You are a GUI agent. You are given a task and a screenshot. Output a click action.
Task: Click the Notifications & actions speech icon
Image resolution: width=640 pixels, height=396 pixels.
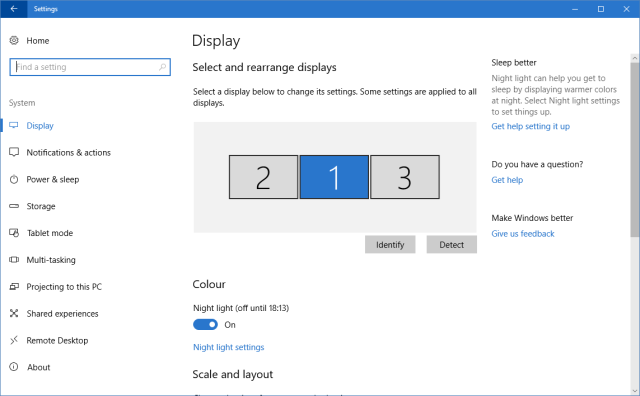pos(14,152)
